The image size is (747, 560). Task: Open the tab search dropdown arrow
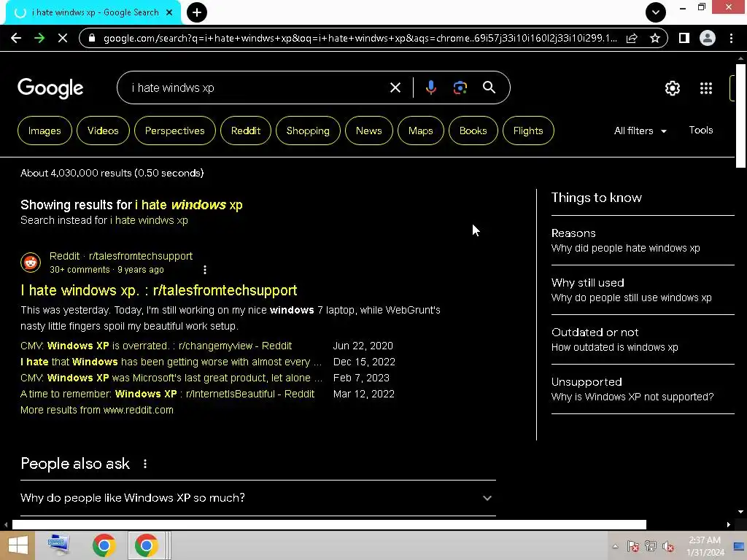pos(656,12)
